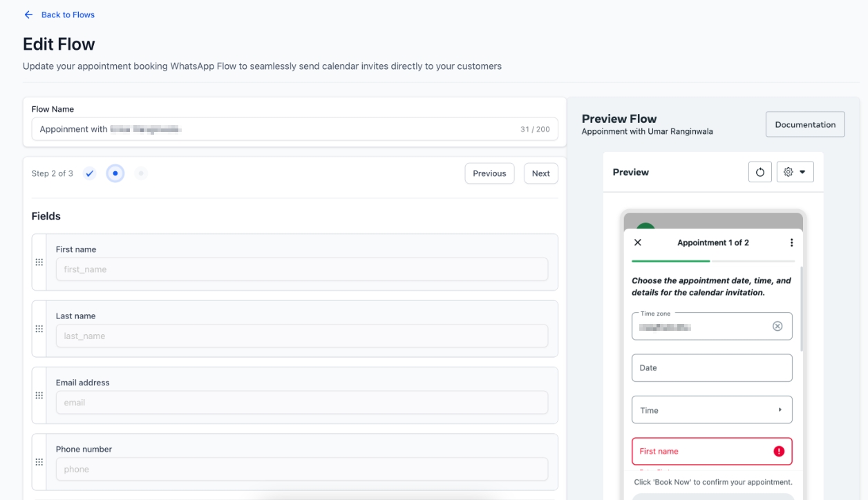Jump to step three indicator

pos(141,173)
